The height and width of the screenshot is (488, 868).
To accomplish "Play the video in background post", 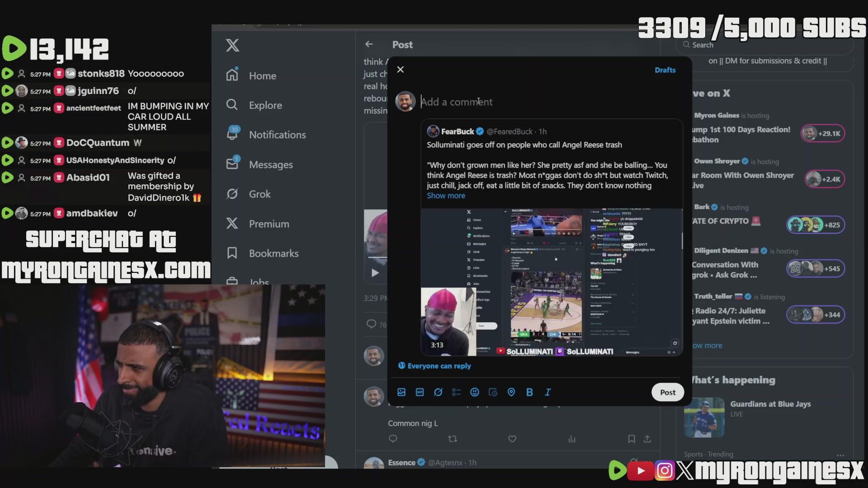I will pos(375,272).
